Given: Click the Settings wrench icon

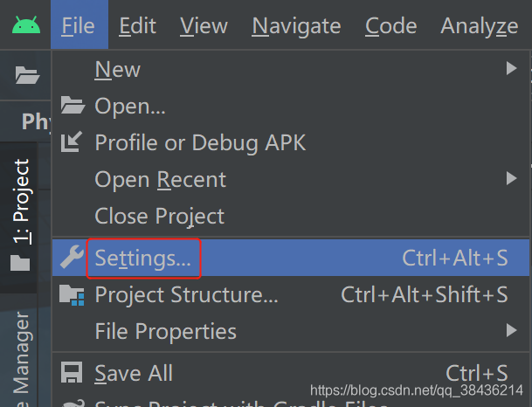Looking at the screenshot, I should click(73, 258).
